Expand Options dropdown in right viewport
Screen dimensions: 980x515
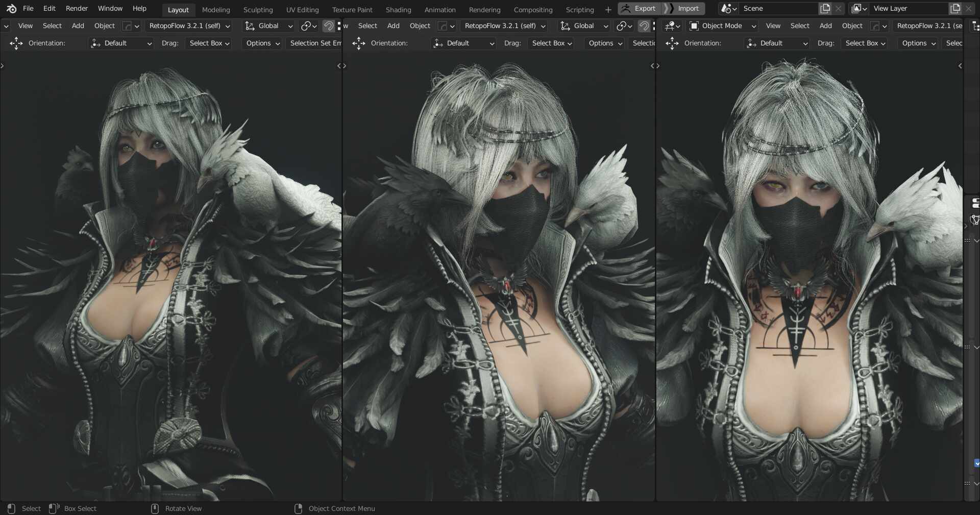919,43
